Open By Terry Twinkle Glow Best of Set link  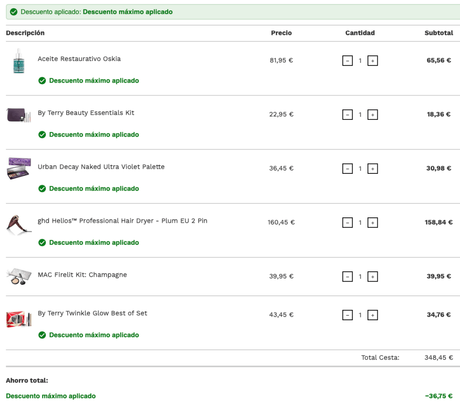click(x=92, y=313)
